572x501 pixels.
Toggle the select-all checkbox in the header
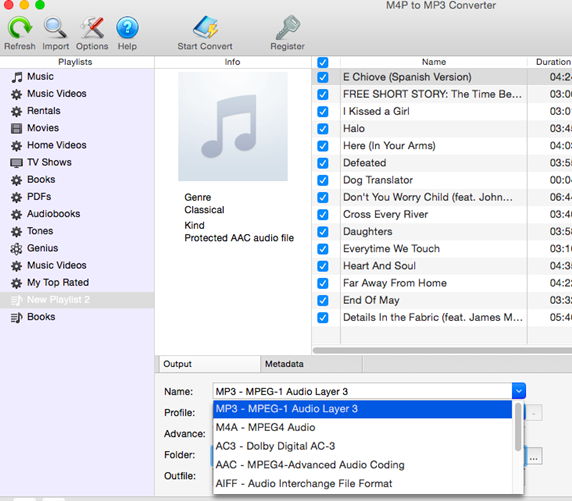(x=322, y=62)
